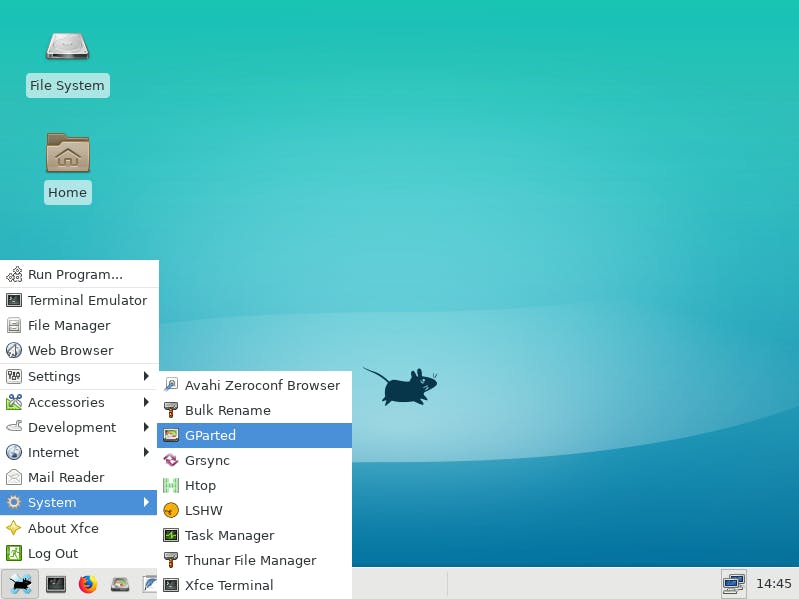Viewport: 799px width, 599px height.
Task: Open the feather text editor launcher in panel
Action: (x=149, y=584)
